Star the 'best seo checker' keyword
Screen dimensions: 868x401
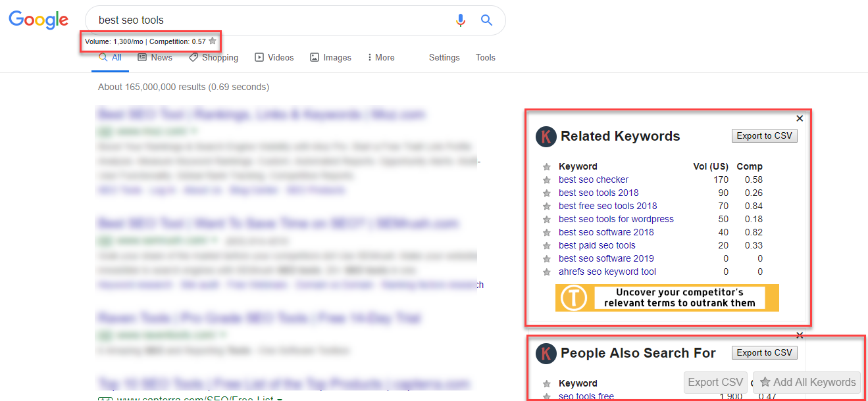tap(546, 180)
